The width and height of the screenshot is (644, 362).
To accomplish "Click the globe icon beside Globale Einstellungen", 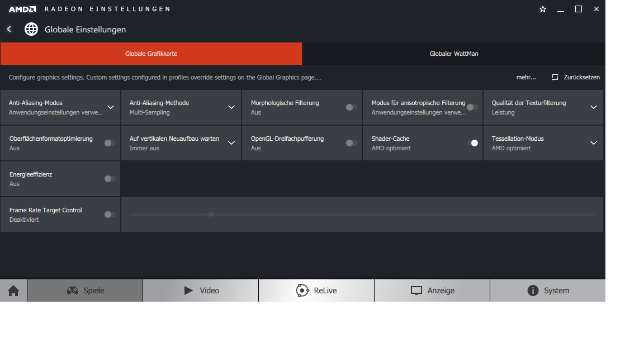I will point(31,29).
